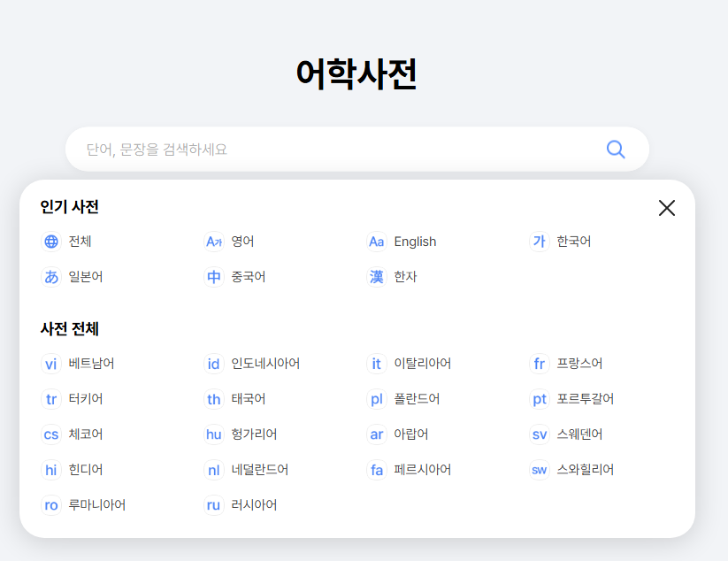Select the 전체 dictionary link
Image resolution: width=728 pixels, height=561 pixels.
(x=80, y=242)
